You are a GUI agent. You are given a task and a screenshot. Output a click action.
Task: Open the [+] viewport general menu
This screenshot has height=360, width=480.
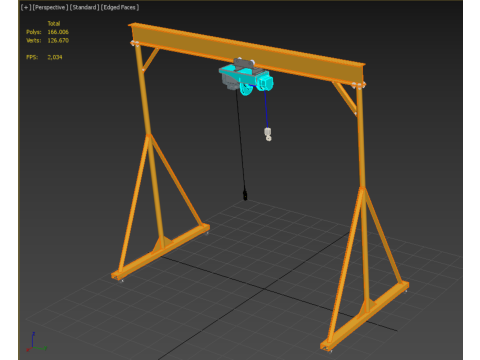(26, 7)
